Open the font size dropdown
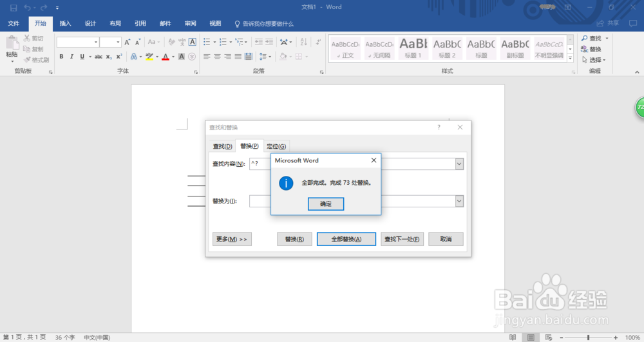 [118, 42]
